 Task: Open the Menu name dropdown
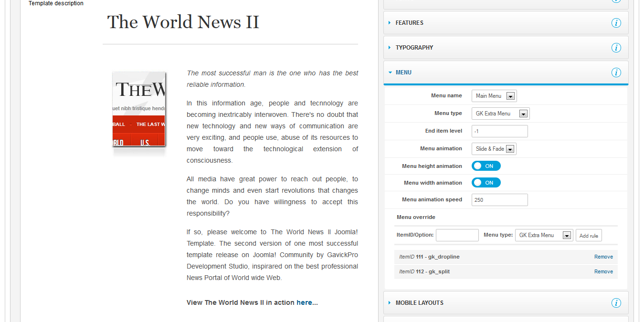point(494,96)
